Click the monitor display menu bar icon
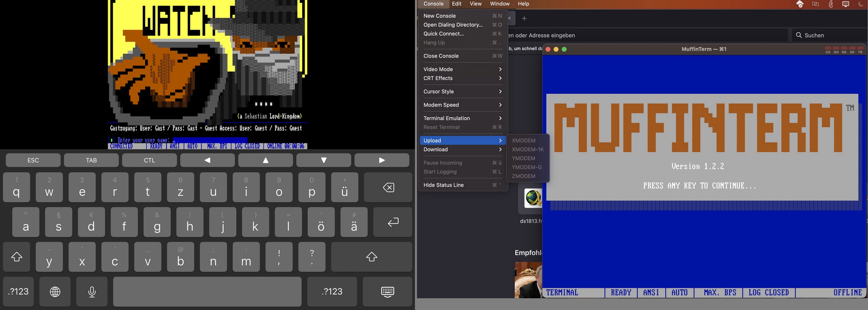868x310 pixels. 846,4
